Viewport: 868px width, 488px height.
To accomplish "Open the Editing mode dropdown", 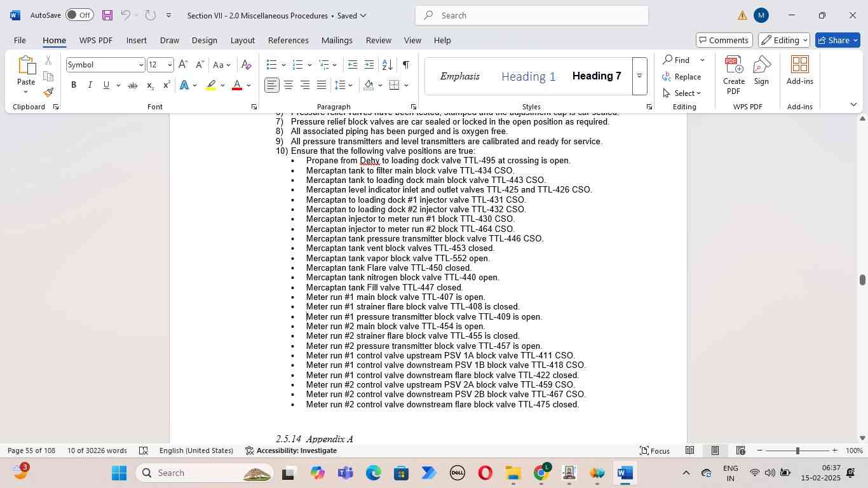I will click(785, 40).
